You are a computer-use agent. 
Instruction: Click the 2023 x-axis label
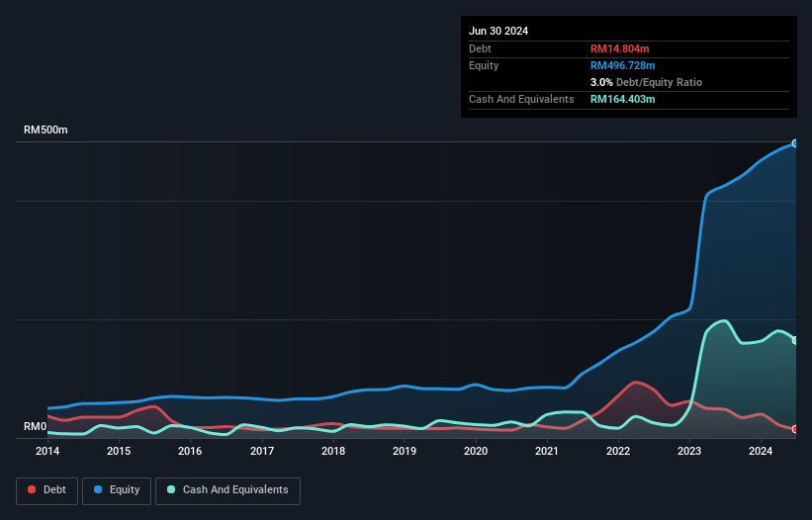point(689,451)
